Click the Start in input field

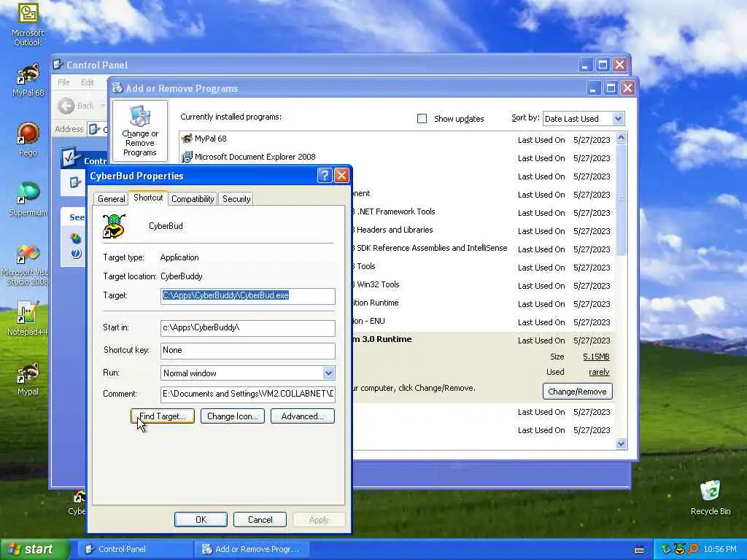[248, 327]
